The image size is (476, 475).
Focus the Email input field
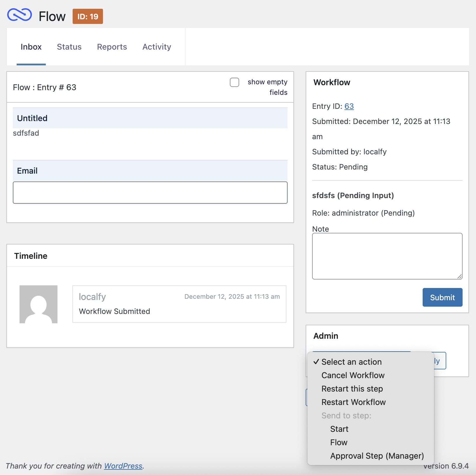[x=150, y=193]
